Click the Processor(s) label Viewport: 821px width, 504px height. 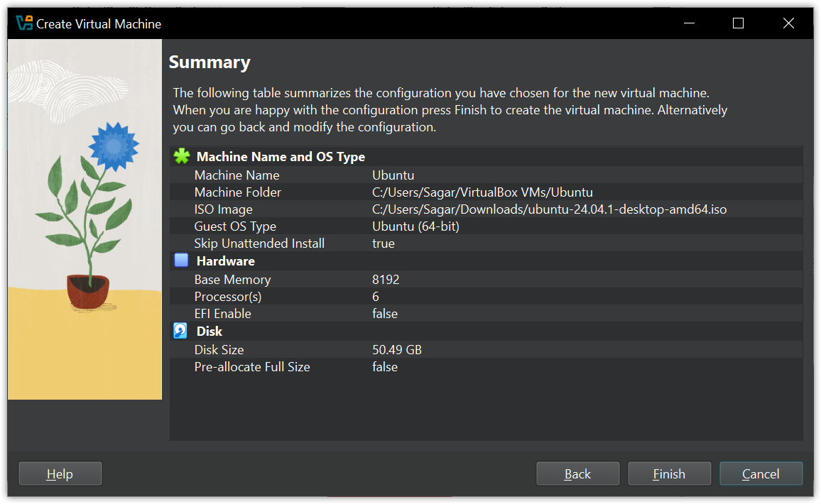(228, 297)
